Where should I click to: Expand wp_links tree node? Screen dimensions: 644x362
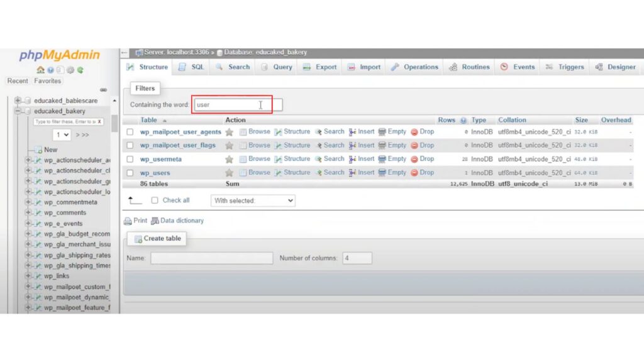pyautogui.click(x=28, y=276)
